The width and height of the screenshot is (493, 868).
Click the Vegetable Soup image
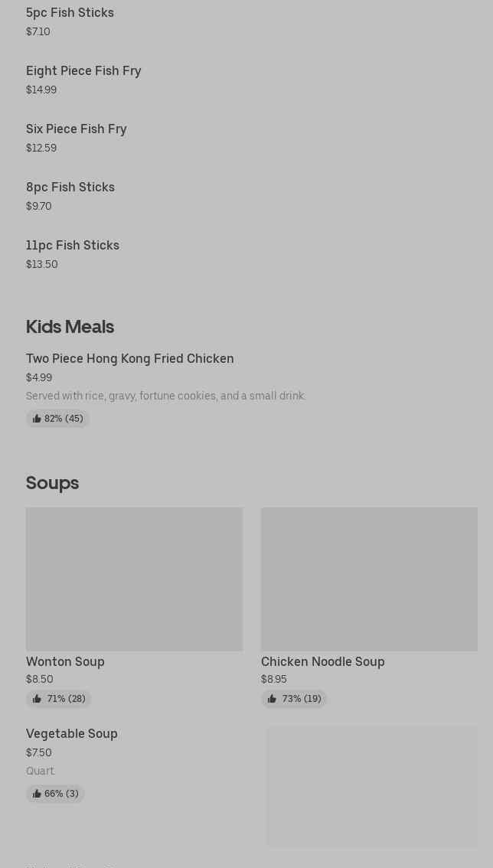tap(371, 786)
